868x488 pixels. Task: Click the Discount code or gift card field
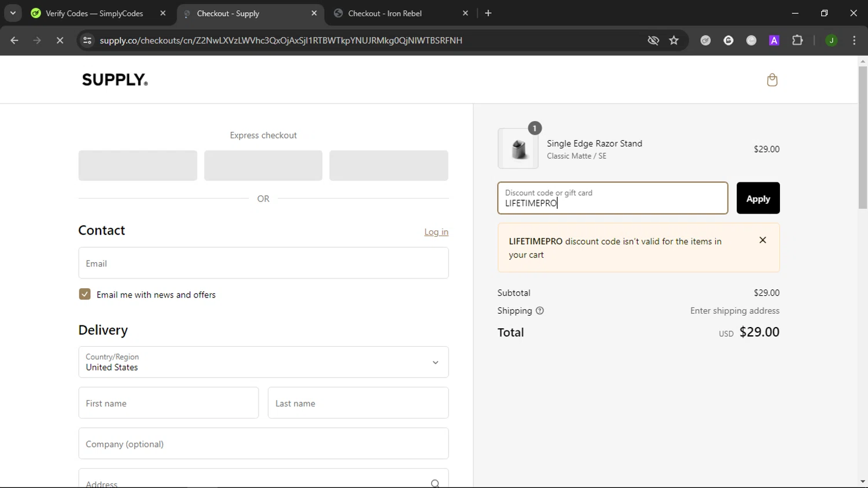click(x=613, y=198)
